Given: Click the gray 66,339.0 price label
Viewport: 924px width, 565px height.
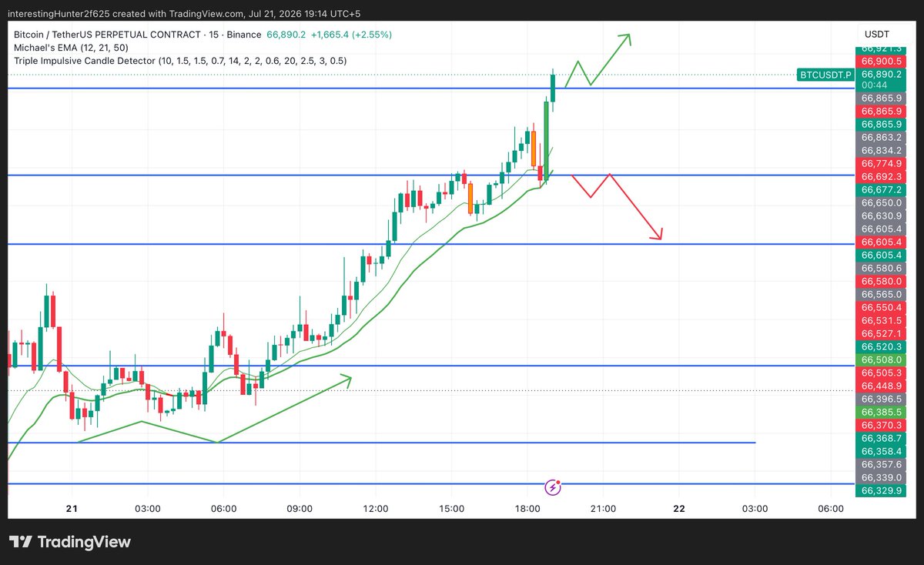Looking at the screenshot, I should [x=882, y=477].
